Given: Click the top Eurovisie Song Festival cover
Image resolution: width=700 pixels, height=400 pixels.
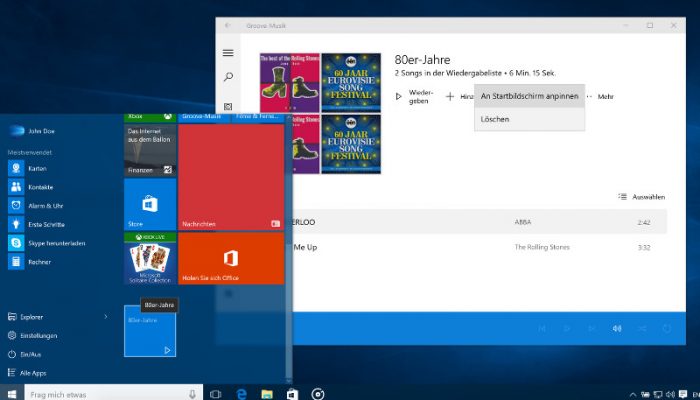Looking at the screenshot, I should [351, 83].
